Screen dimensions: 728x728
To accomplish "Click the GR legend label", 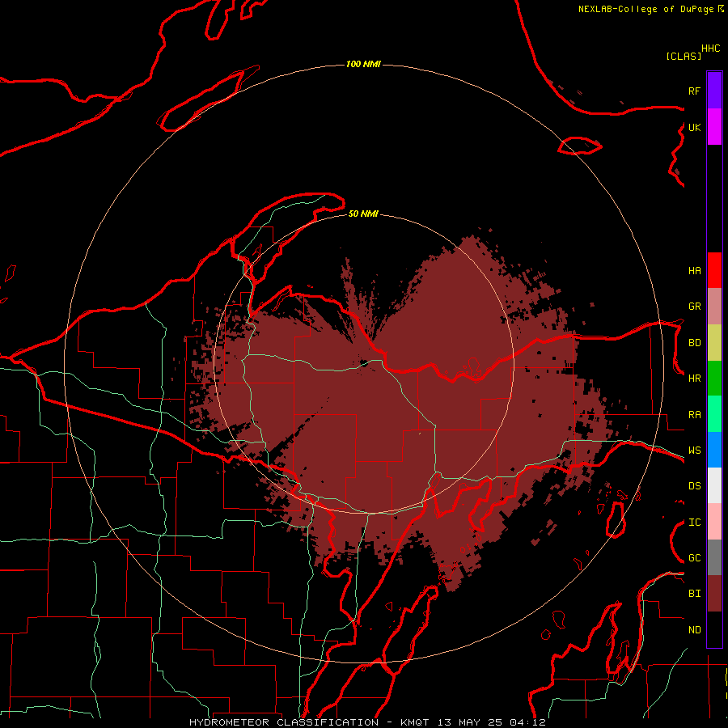I will click(x=694, y=307).
